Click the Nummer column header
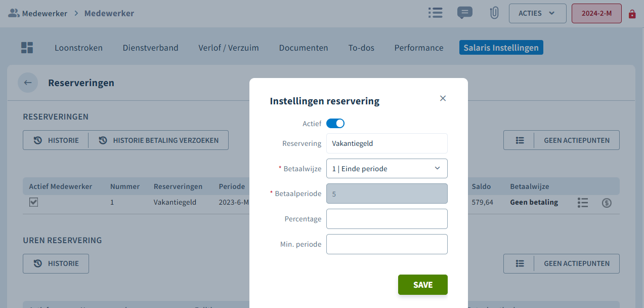This screenshot has height=308, width=644. pyautogui.click(x=125, y=186)
